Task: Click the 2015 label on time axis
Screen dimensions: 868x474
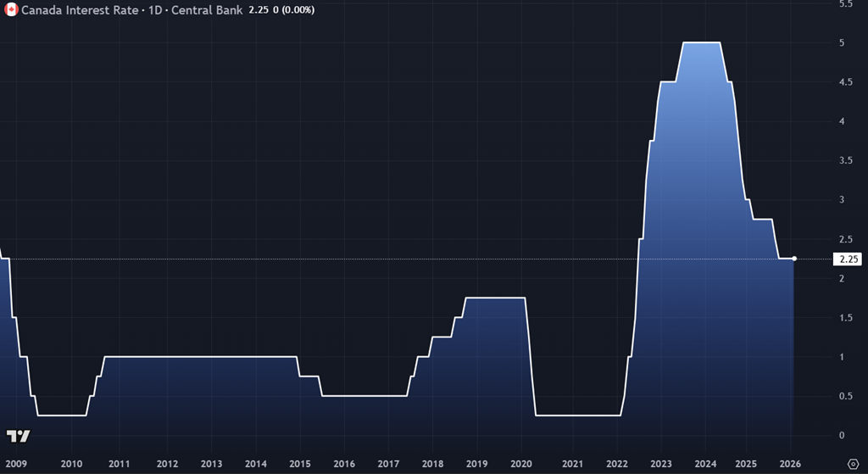Action: [x=298, y=464]
